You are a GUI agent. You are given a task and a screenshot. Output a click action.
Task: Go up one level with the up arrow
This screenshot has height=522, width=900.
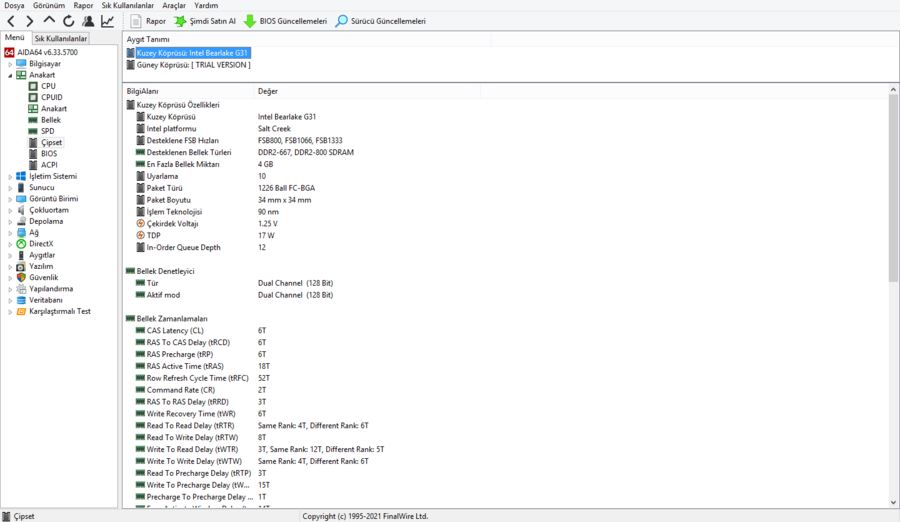tap(49, 21)
